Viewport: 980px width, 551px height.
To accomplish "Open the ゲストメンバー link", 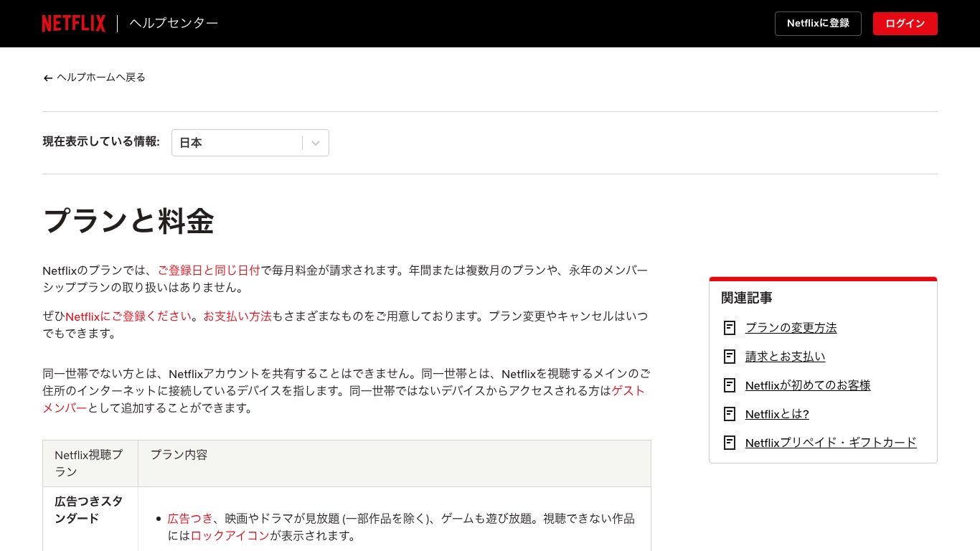I will 628,391.
